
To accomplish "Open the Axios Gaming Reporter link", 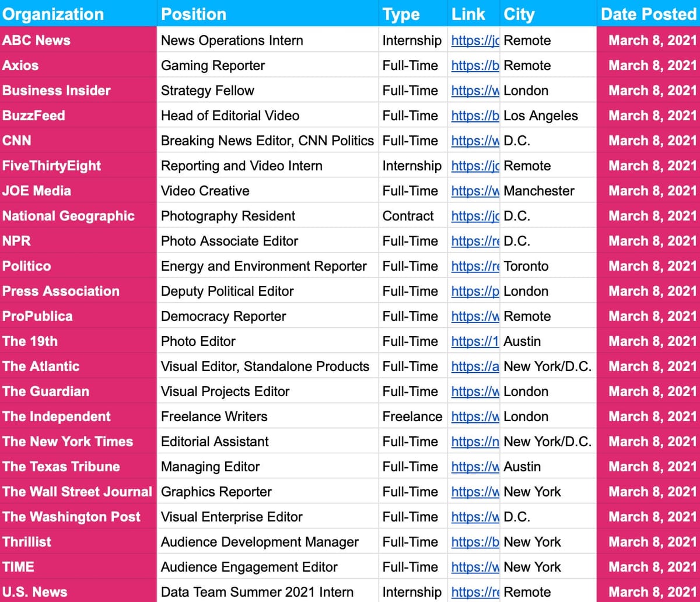I will tap(474, 65).
